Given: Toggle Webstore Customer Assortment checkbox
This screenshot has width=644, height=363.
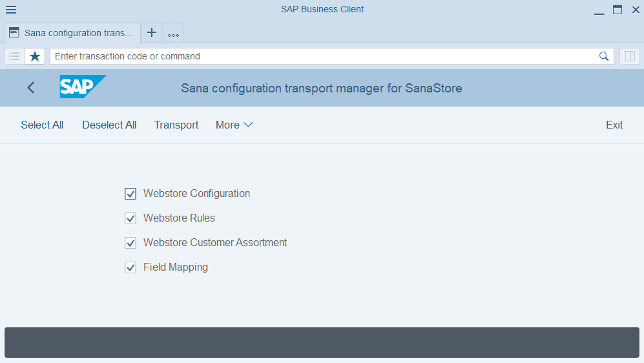Looking at the screenshot, I should (130, 243).
